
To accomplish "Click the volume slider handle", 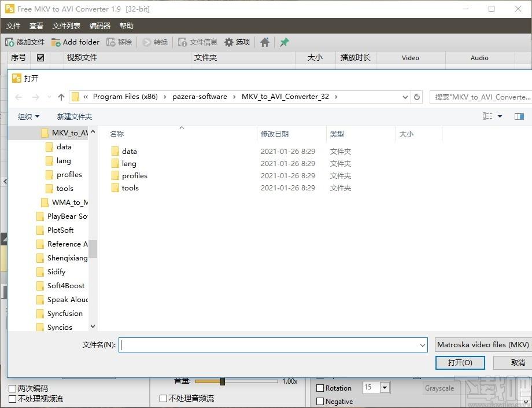I will (223, 381).
